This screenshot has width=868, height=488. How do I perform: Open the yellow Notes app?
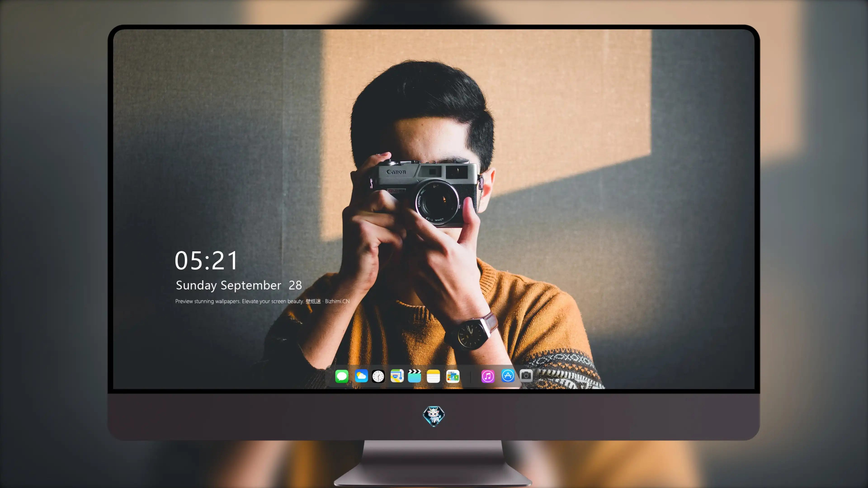433,376
